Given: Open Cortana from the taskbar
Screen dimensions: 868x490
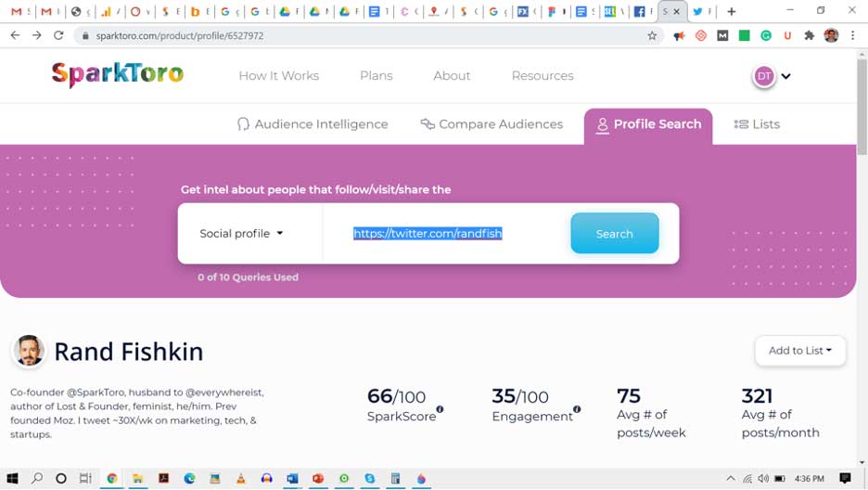Looking at the screenshot, I should (x=61, y=478).
